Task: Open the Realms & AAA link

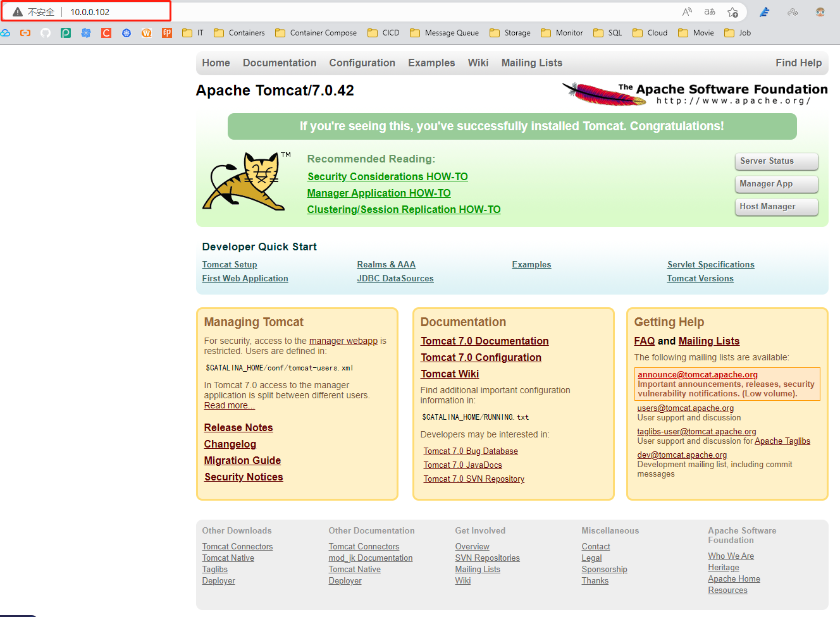Action: pyautogui.click(x=386, y=264)
